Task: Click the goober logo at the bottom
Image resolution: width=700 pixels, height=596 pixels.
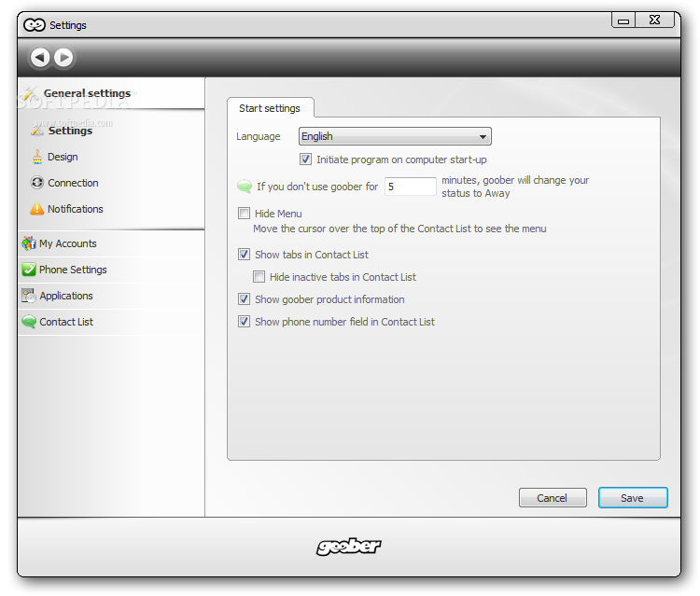Action: [349, 547]
